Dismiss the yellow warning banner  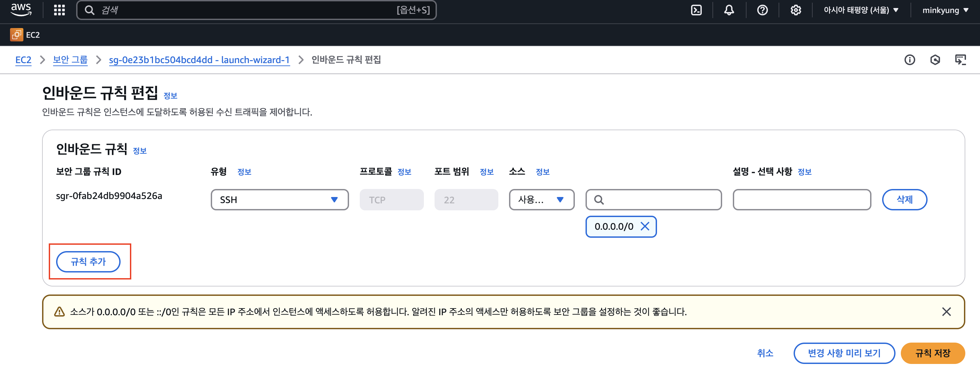pyautogui.click(x=947, y=312)
